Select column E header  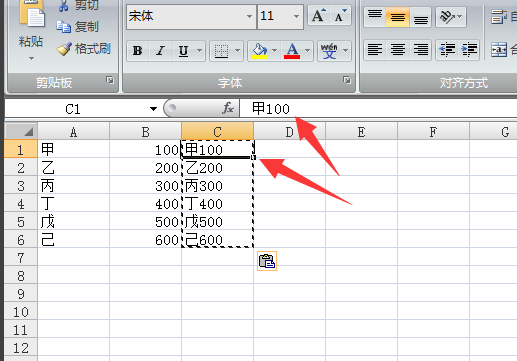pyautogui.click(x=361, y=132)
